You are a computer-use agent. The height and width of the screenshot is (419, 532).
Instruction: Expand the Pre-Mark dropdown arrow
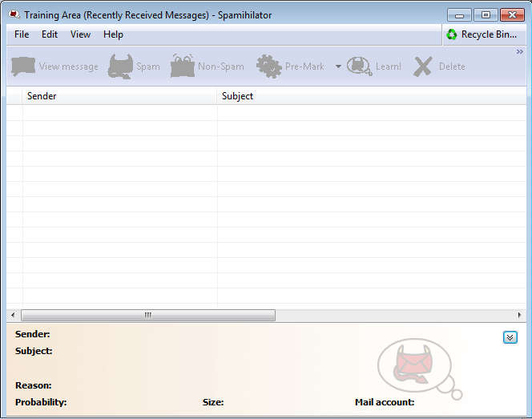click(338, 66)
